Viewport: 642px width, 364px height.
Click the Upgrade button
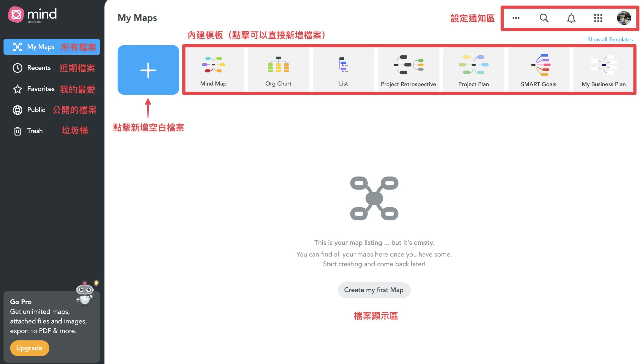click(29, 348)
